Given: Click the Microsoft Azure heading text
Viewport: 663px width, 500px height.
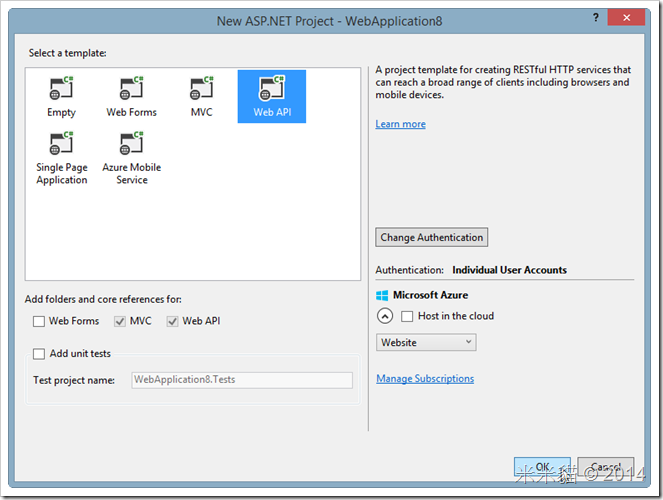Looking at the screenshot, I should click(x=430, y=295).
